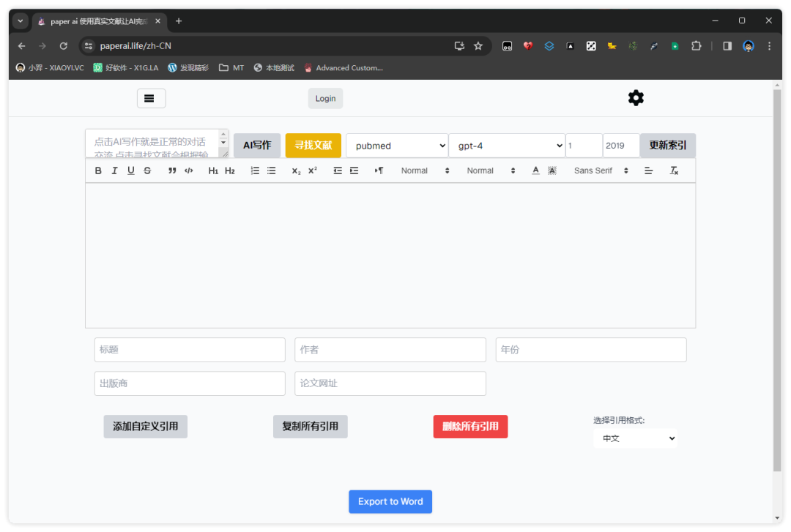Click the 2019 year number field
Image resolution: width=791 pixels, height=532 pixels.
[x=621, y=146]
